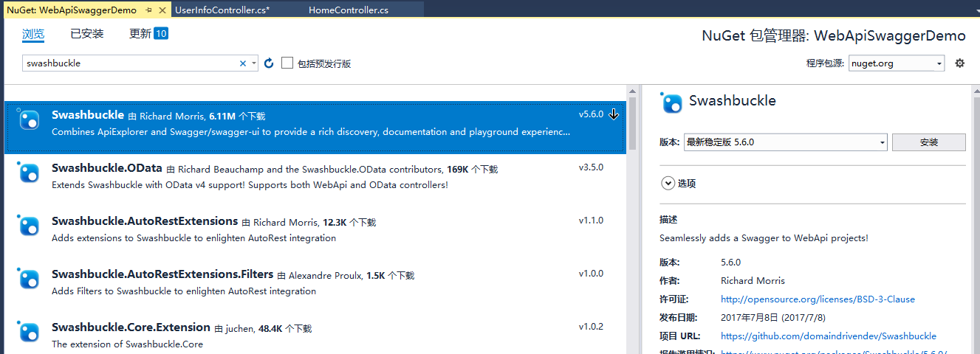
Task: Toggle include prerelease checkbox
Action: pyautogui.click(x=287, y=63)
